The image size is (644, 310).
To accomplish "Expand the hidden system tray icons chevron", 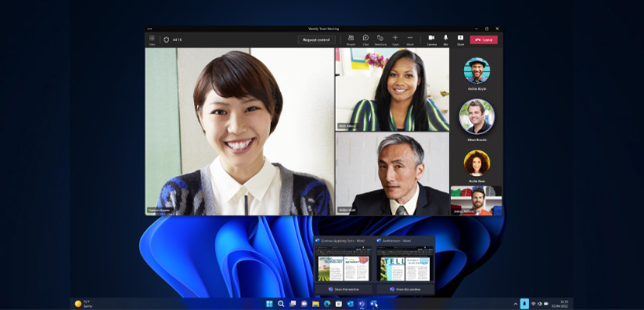I will [515, 304].
